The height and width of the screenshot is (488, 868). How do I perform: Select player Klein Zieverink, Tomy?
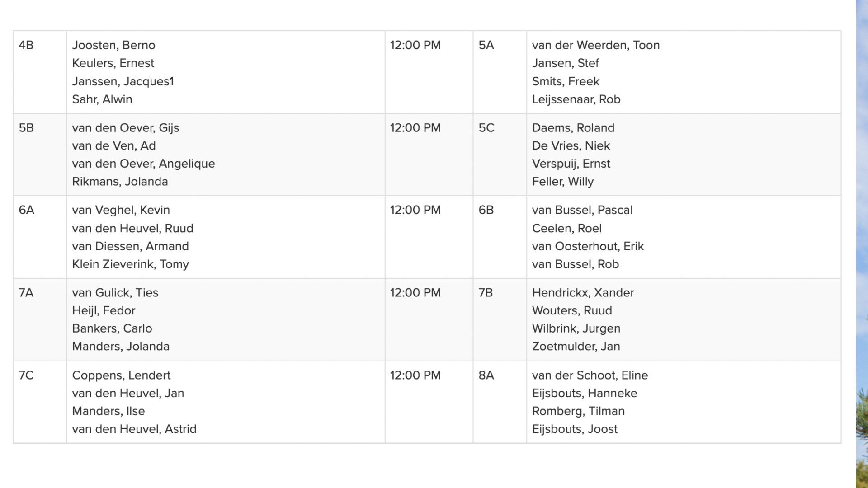(x=130, y=264)
